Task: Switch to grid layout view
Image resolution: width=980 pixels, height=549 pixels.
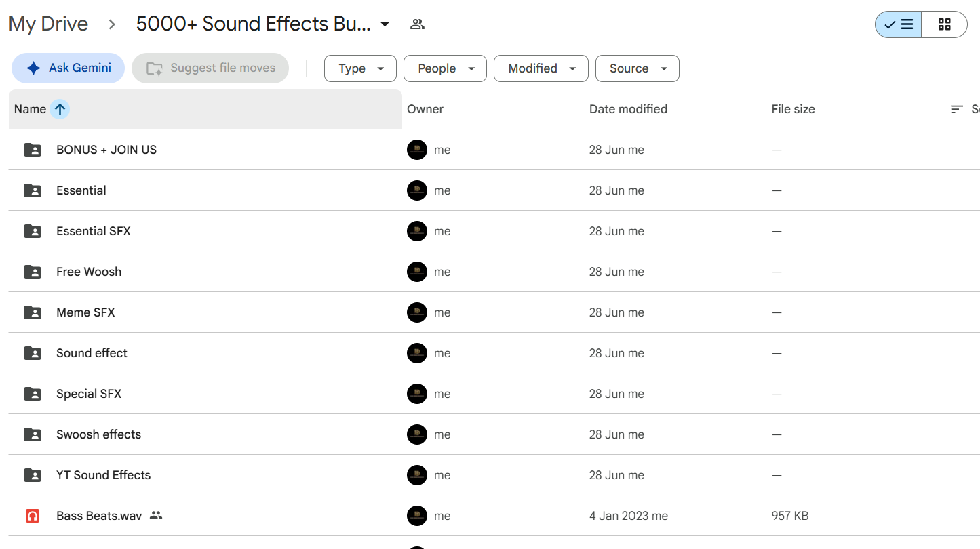Action: tap(944, 25)
